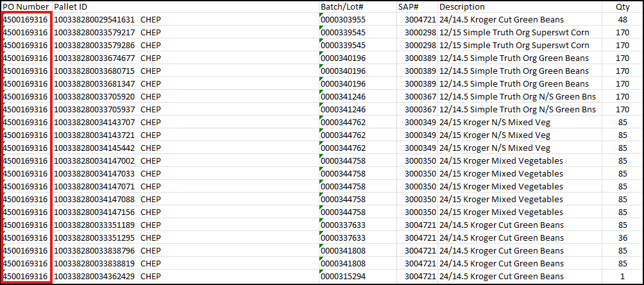This screenshot has height=285, width=644.
Task: Select pallet ID cell 100338280033680715 CHEP
Action: tap(185, 71)
